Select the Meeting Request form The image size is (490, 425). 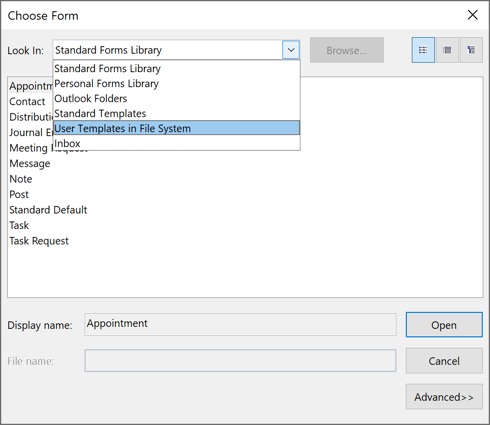tap(31, 148)
